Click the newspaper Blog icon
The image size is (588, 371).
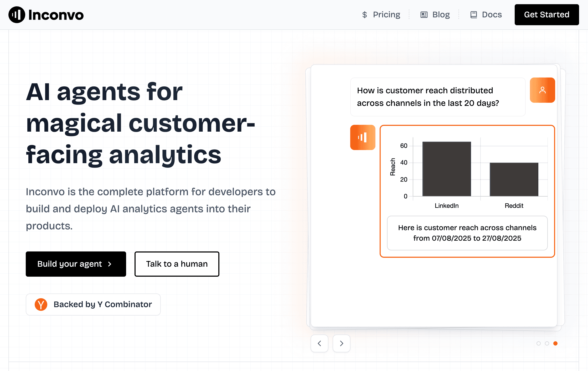[424, 15]
